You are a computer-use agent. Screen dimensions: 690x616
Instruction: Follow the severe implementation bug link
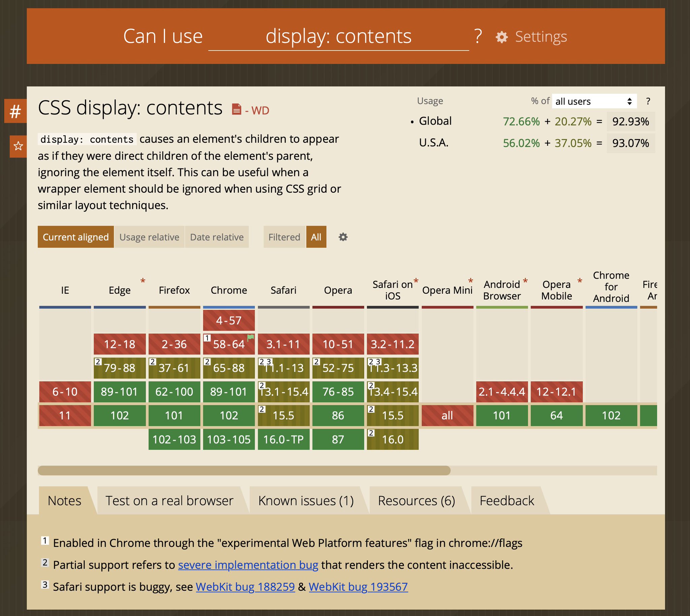click(x=248, y=565)
